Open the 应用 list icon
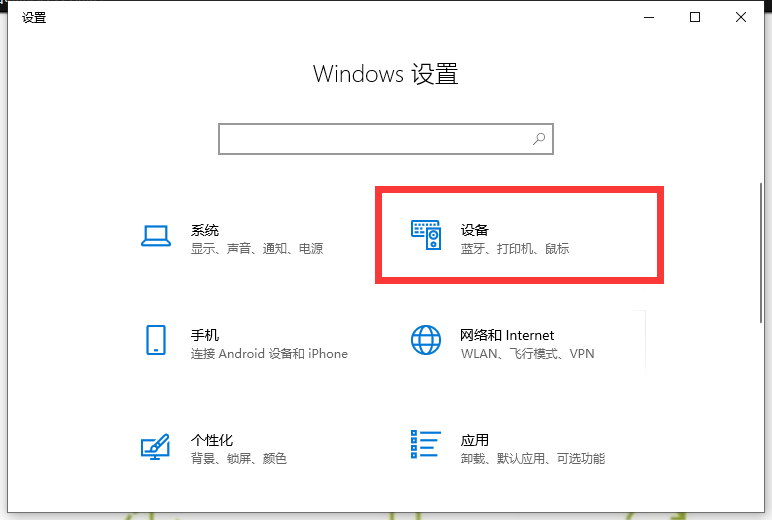 click(x=426, y=444)
